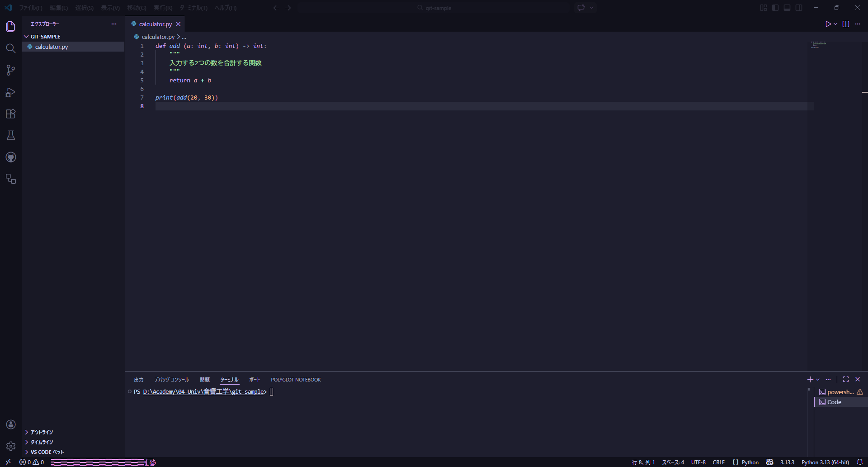868x467 pixels.
Task: Expand the アウトライン section
Action: click(42, 432)
